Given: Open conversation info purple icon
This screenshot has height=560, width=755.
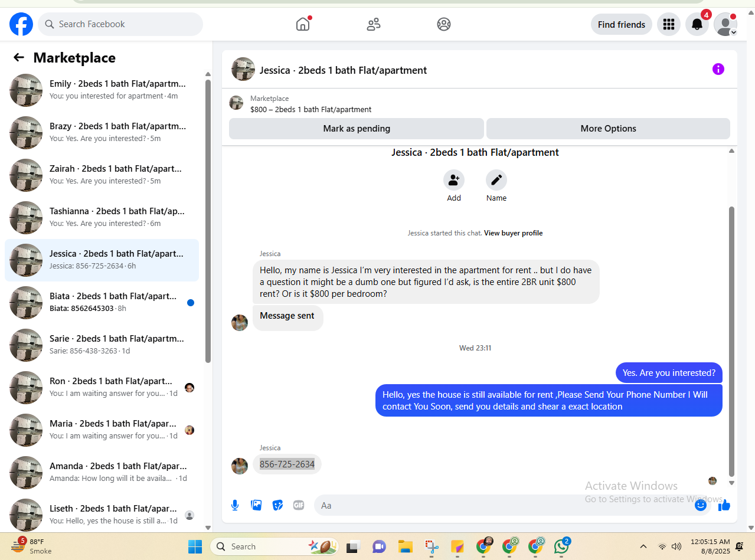Looking at the screenshot, I should (718, 69).
